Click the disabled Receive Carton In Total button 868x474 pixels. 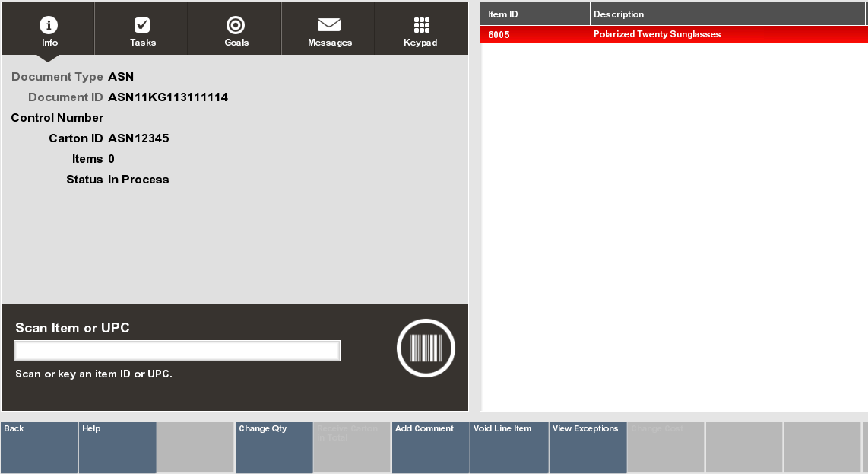pos(352,447)
